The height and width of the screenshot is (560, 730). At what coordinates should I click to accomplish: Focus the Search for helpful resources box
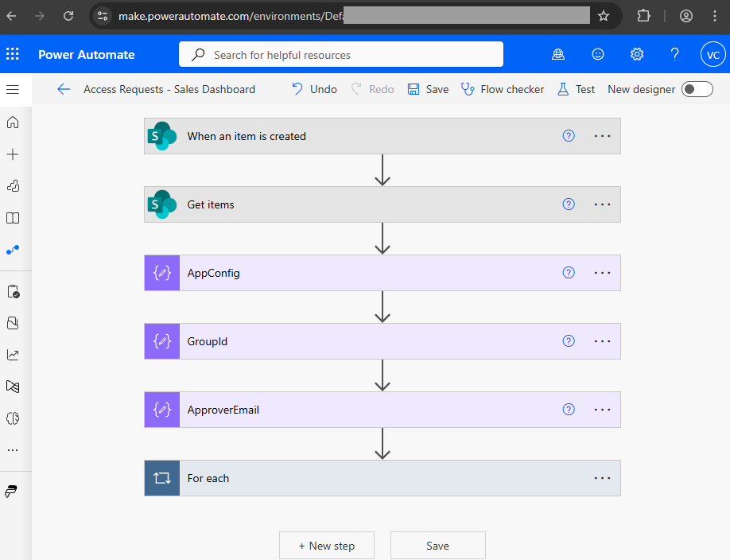(x=341, y=55)
